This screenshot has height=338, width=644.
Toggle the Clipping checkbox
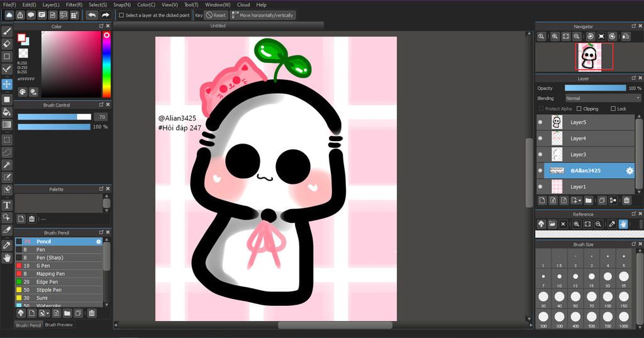pos(579,108)
